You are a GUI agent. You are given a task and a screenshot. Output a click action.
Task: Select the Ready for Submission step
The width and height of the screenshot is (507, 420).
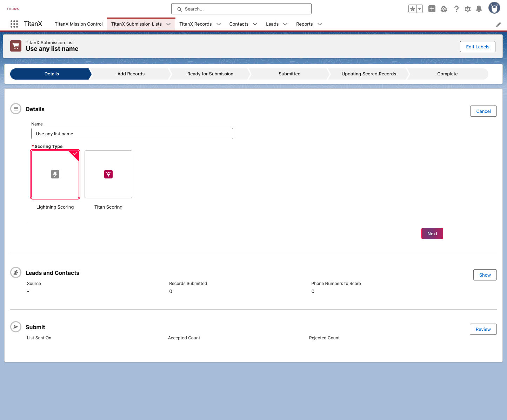click(x=210, y=74)
